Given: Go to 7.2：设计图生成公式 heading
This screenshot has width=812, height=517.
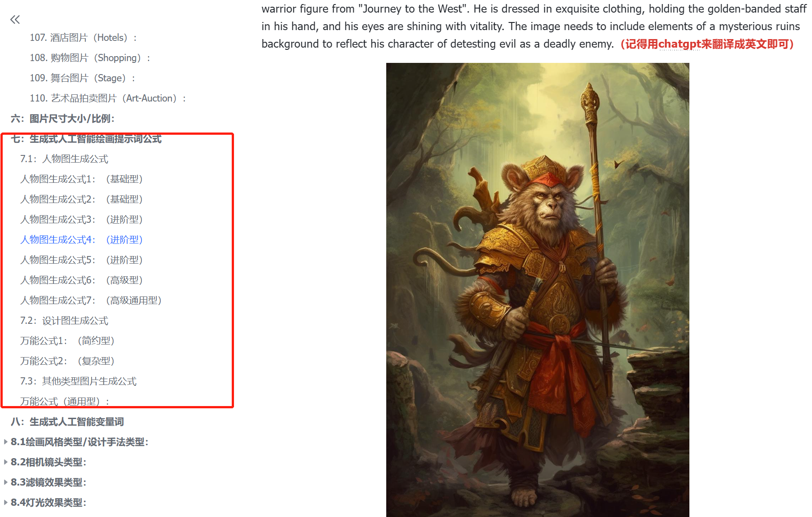Looking at the screenshot, I should pyautogui.click(x=64, y=321).
